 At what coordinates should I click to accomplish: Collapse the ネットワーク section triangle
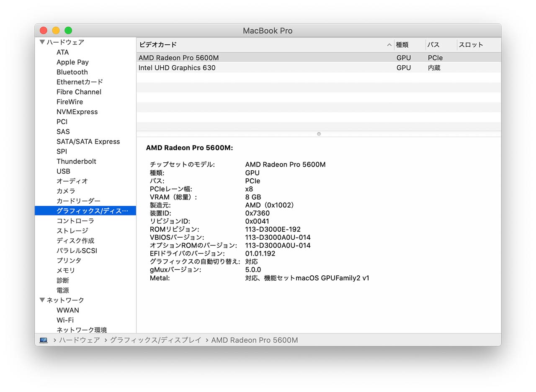42,300
